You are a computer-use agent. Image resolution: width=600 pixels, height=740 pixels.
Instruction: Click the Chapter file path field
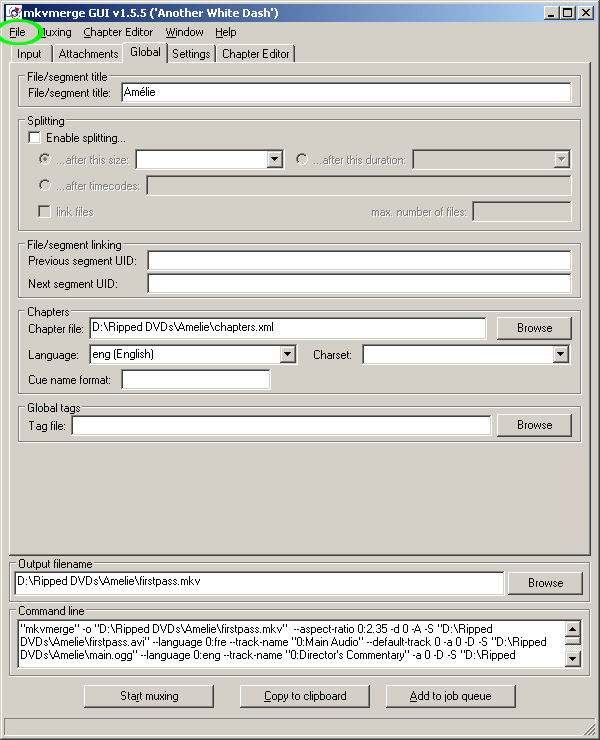287,328
